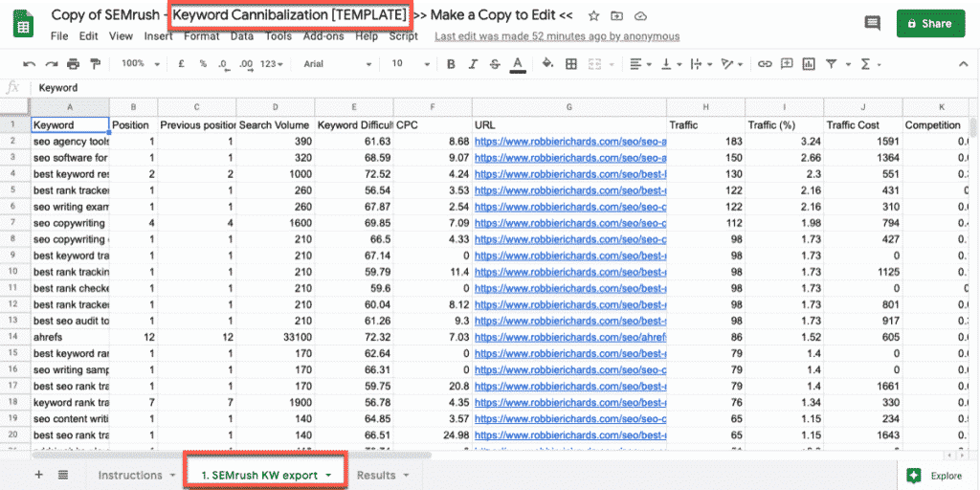Click the formula bar input field

(x=479, y=87)
